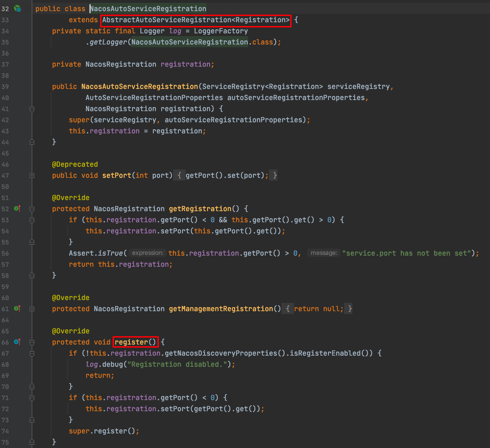
Task: Click the Assert.isTrue call on line 56
Action: [96, 253]
